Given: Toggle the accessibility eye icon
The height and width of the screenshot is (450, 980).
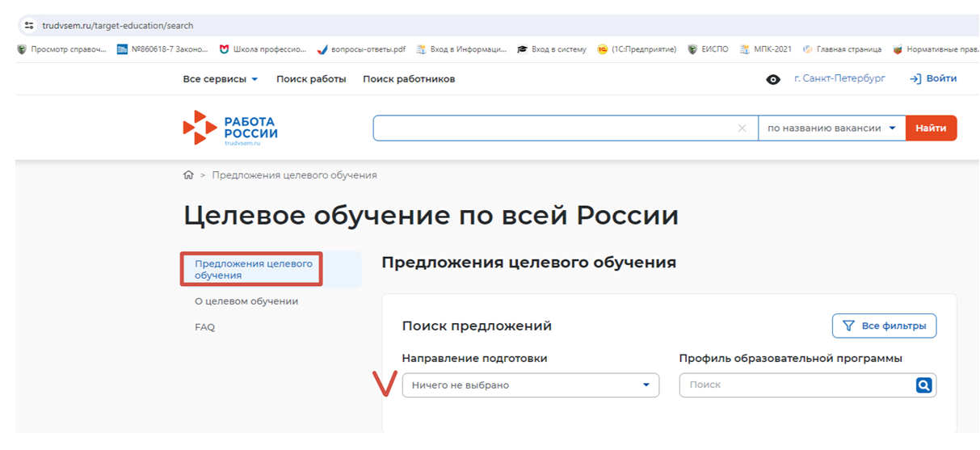Looking at the screenshot, I should pyautogui.click(x=773, y=79).
